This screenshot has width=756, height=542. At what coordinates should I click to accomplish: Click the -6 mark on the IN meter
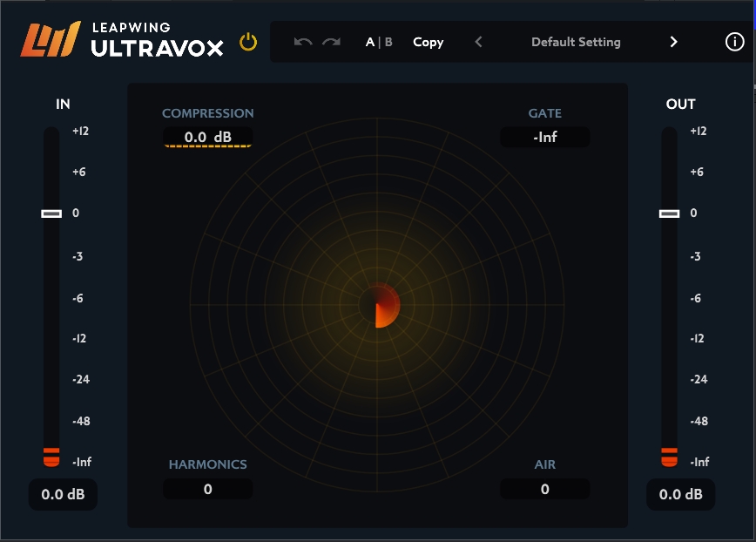pos(78,299)
